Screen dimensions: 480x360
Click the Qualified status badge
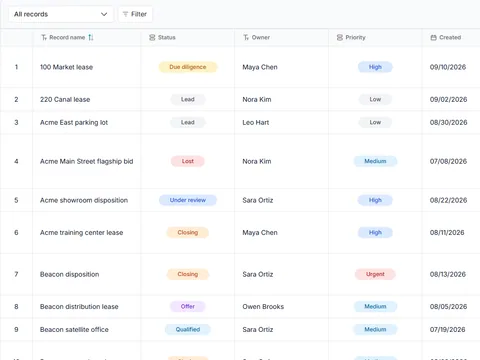(188, 329)
